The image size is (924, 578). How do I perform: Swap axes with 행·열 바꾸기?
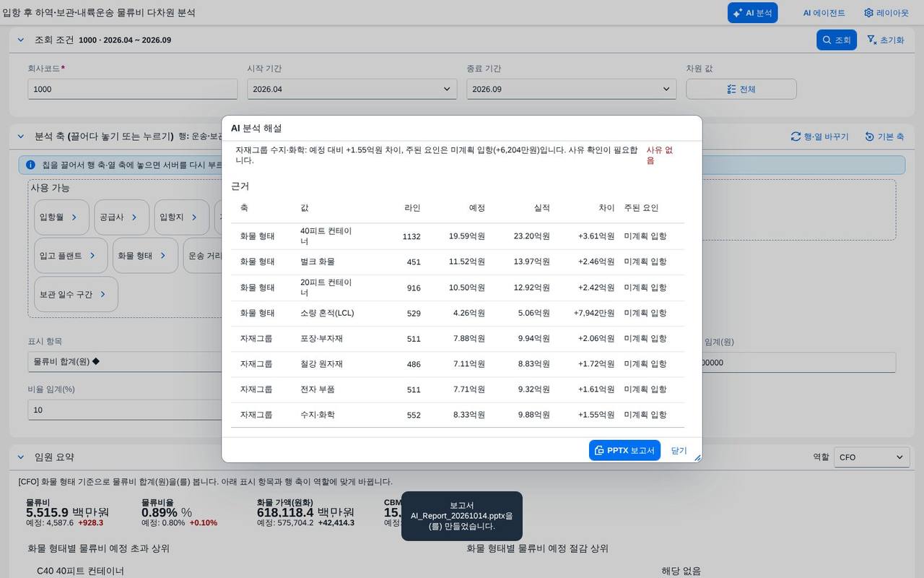820,137
